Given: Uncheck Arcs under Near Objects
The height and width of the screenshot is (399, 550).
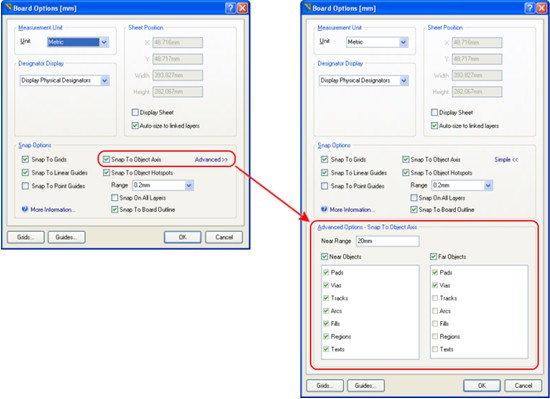Looking at the screenshot, I should (x=326, y=311).
